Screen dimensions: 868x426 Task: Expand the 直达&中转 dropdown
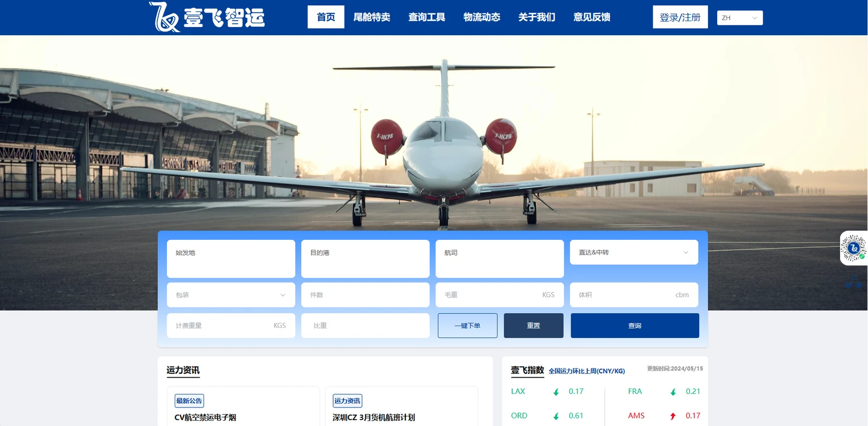tap(634, 252)
